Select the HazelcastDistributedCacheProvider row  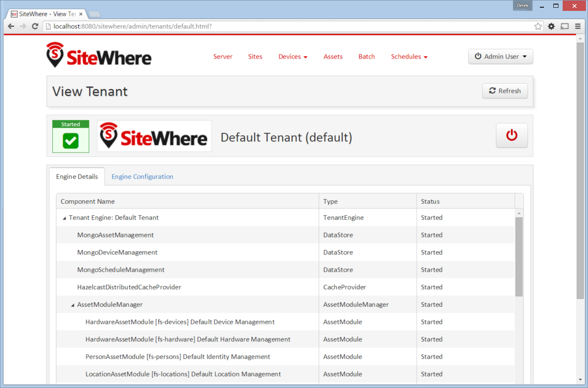click(x=285, y=287)
